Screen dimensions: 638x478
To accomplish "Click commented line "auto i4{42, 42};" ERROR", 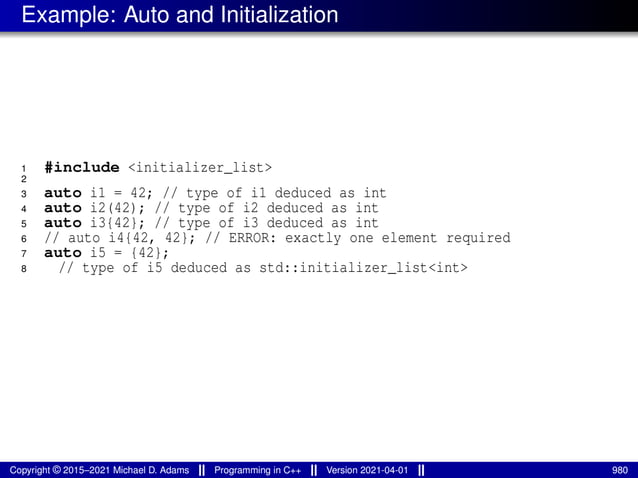I will (277, 238).
